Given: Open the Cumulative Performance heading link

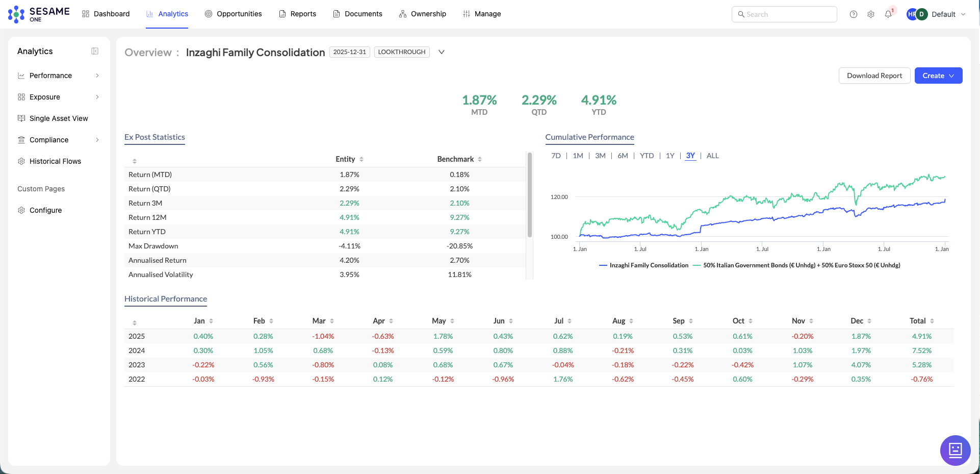Looking at the screenshot, I should click(x=589, y=137).
